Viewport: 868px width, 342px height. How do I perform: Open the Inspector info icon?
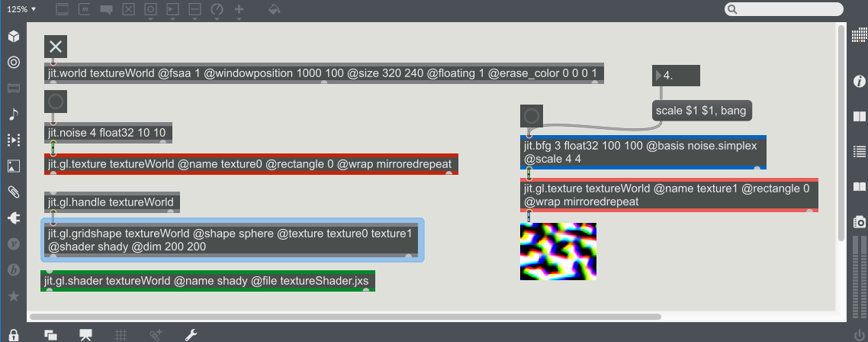(x=859, y=82)
